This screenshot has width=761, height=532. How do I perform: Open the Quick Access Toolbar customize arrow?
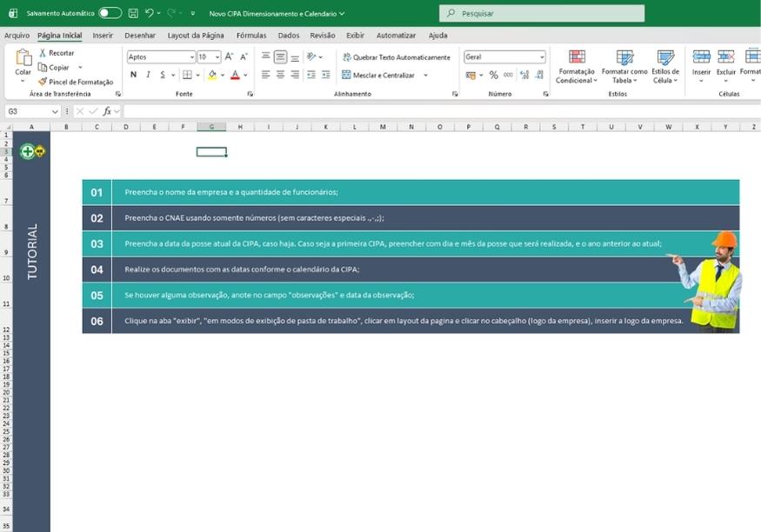(193, 14)
